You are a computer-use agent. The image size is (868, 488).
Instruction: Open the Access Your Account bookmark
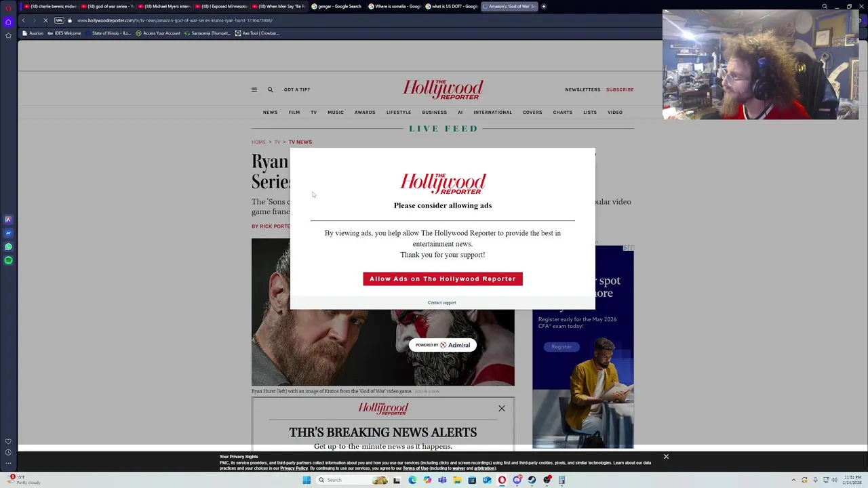158,33
